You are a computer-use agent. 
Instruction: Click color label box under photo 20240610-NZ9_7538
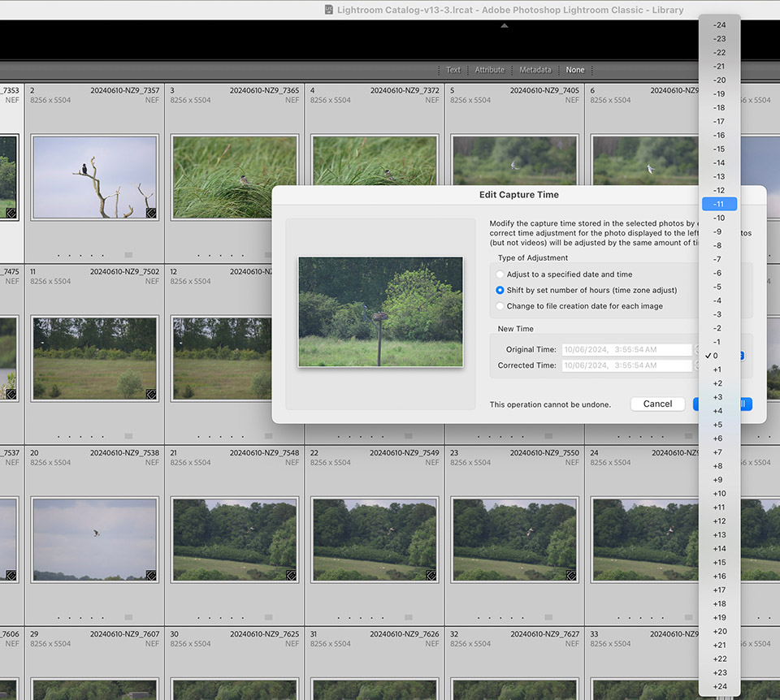[x=128, y=617]
